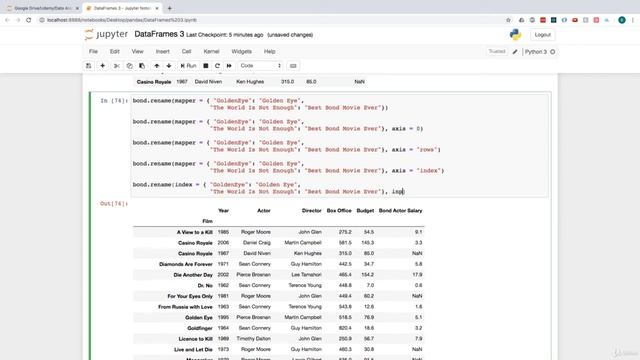Viewport: 640px width, 360px height.
Task: Open the Cell menu
Action: pos(187,51)
